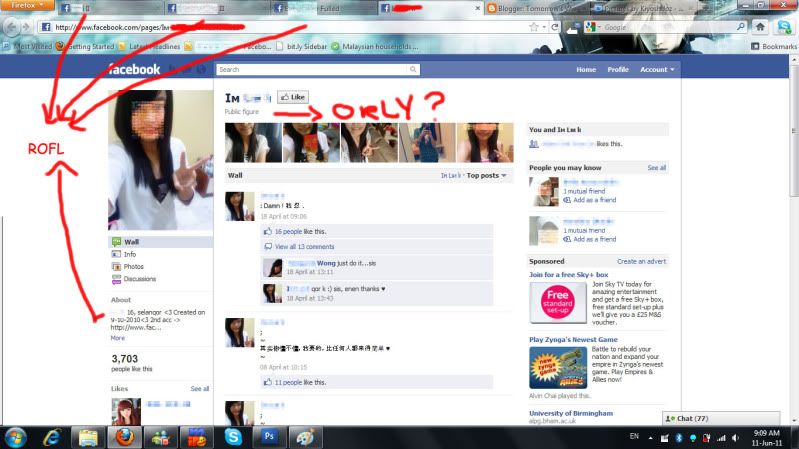
Task: Bookmark this page with the star icon
Action: tap(533, 27)
